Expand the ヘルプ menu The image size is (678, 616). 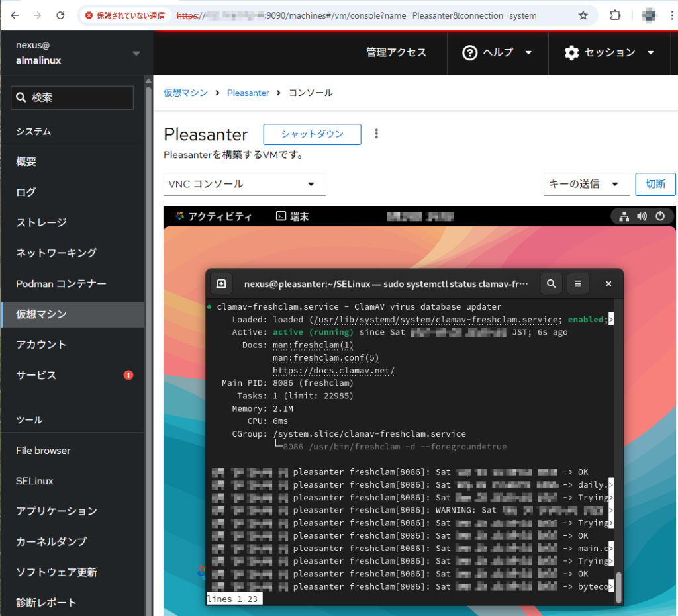pos(498,52)
